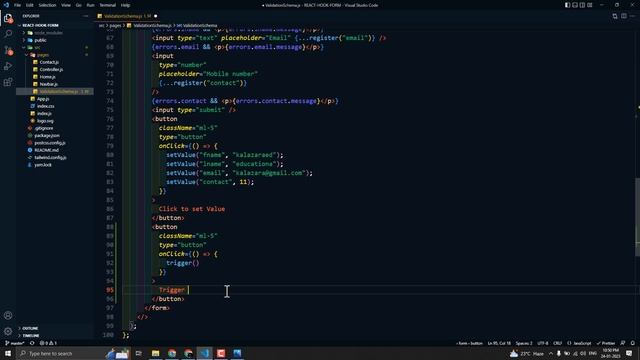Open the Edit menu
The image size is (640, 360).
pyautogui.click(x=30, y=5)
